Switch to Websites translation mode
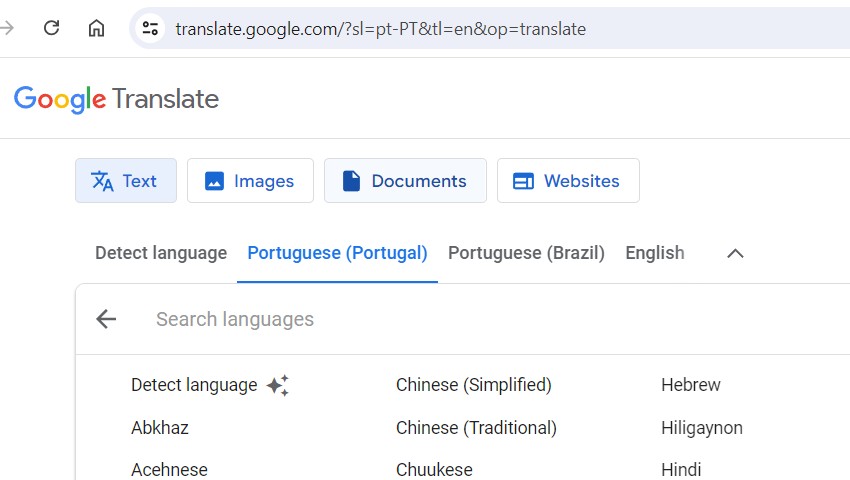Screen dimensions: 850x480 (568, 181)
